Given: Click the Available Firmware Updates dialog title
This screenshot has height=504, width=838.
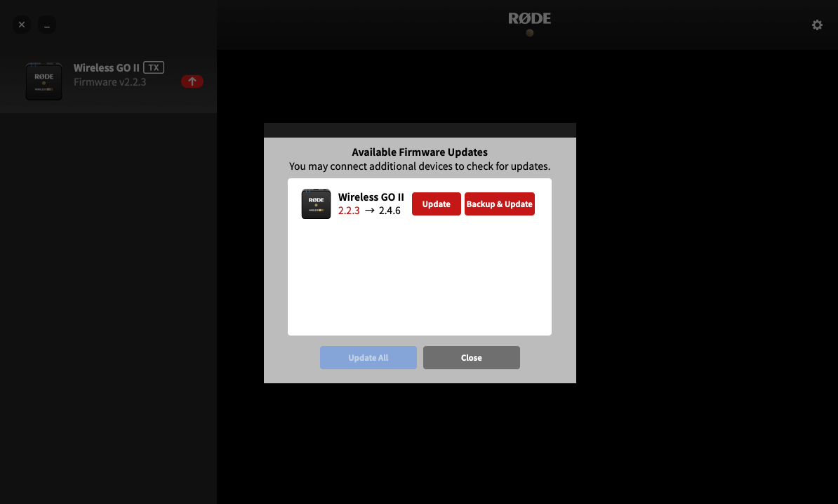Looking at the screenshot, I should [x=419, y=152].
